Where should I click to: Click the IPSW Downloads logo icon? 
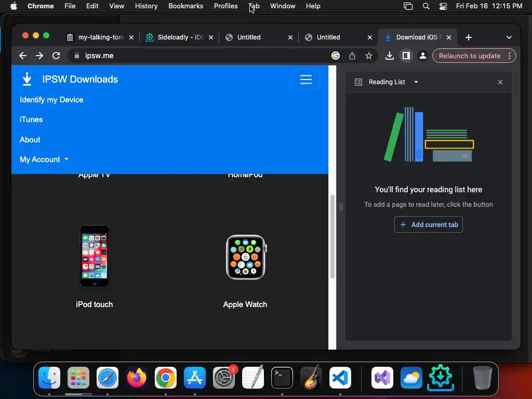(27, 79)
